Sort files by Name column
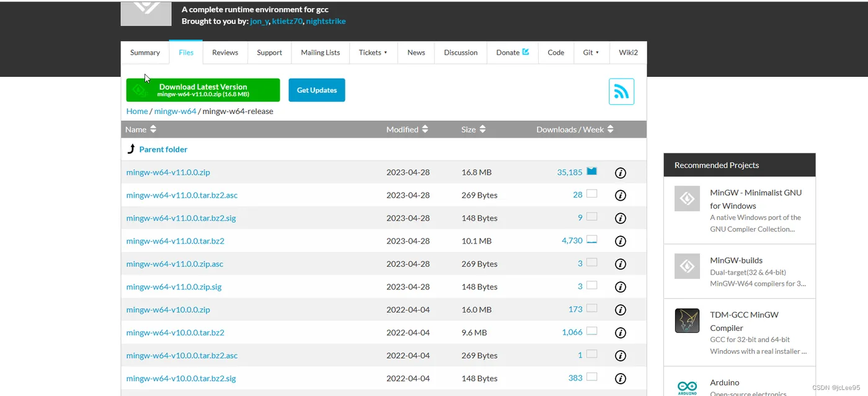This screenshot has width=868, height=396. [x=140, y=130]
